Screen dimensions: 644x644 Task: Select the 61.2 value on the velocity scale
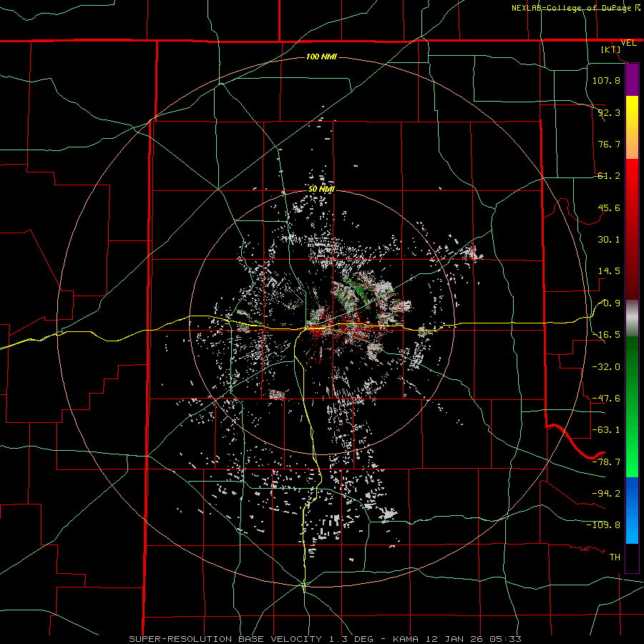tap(609, 176)
